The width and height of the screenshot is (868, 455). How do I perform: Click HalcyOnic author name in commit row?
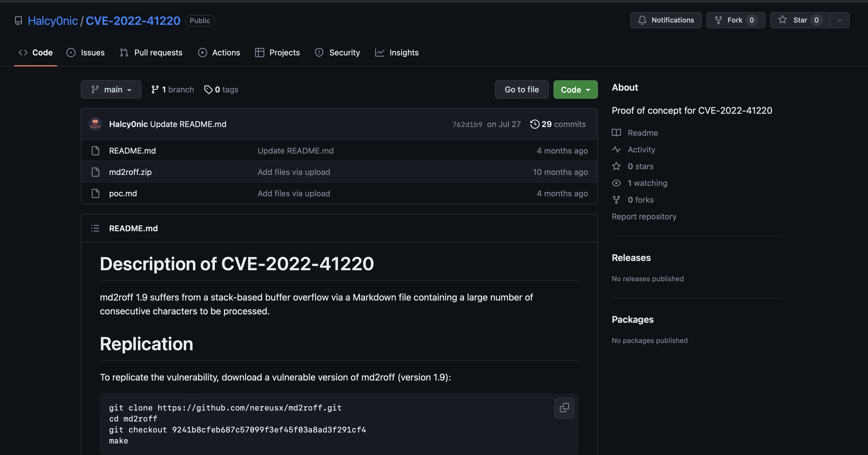pyautogui.click(x=128, y=124)
